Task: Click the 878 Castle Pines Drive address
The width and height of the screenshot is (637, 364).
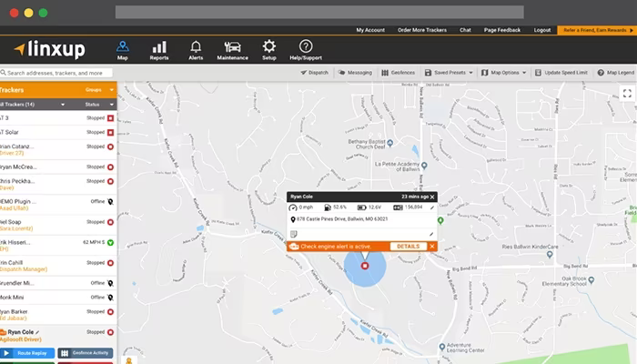Action: [x=342, y=219]
